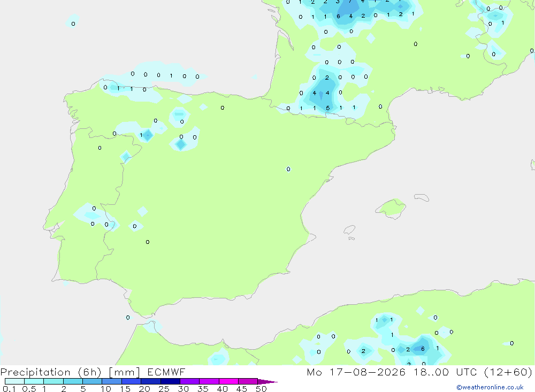Image resolution: width=535 pixels, height=392 pixels.
Task: Click the 25–30 mm navy legend swatch
Action: tap(170, 381)
